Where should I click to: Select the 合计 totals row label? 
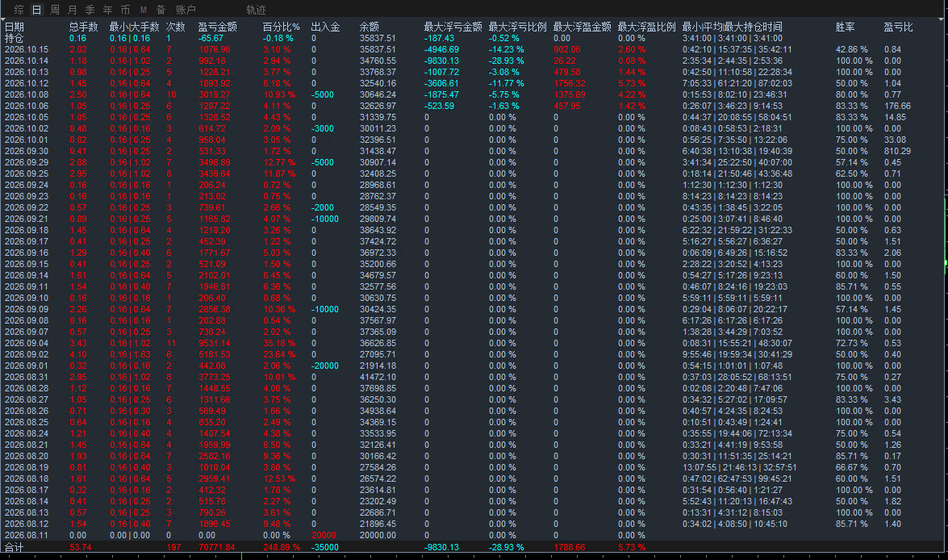pos(15,547)
